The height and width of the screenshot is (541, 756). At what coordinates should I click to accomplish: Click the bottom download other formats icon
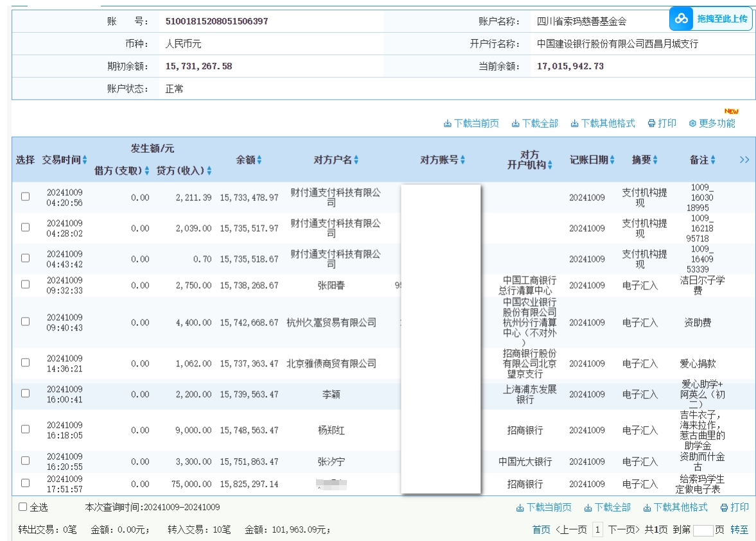click(x=647, y=508)
